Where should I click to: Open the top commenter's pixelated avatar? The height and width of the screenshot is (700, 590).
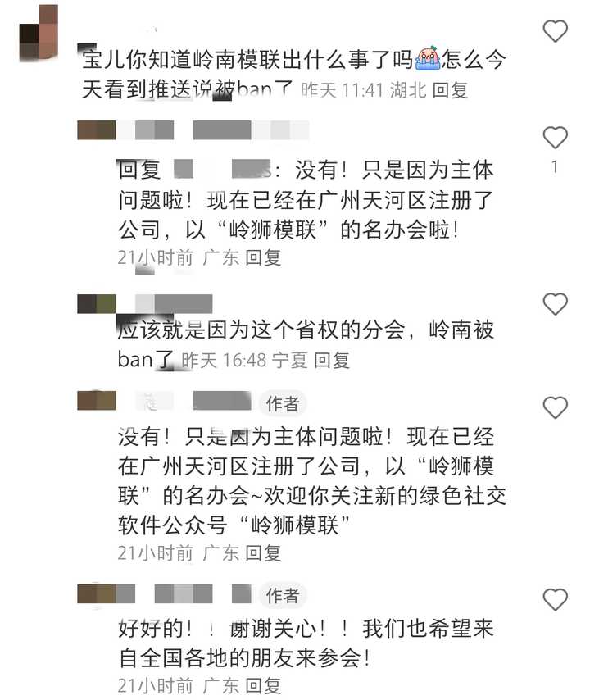pyautogui.click(x=39, y=33)
